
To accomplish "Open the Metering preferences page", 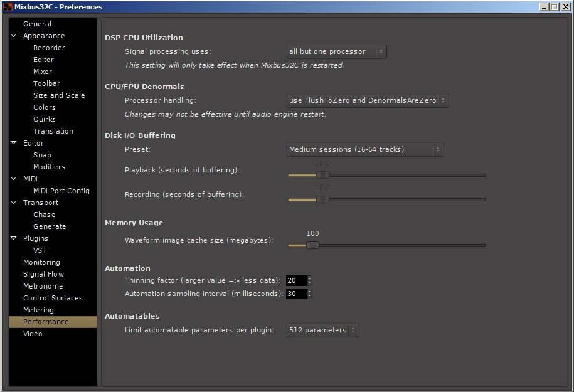I will pyautogui.click(x=38, y=310).
